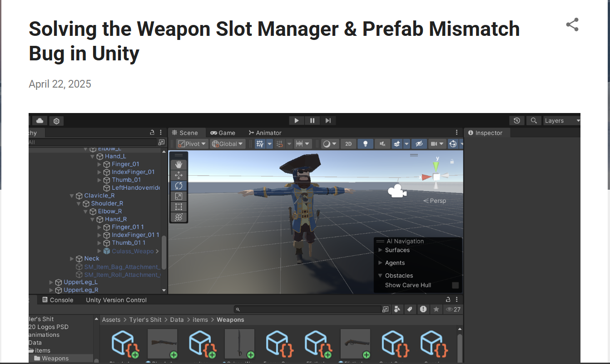
Task: Expand the Neck tree node
Action: point(72,259)
